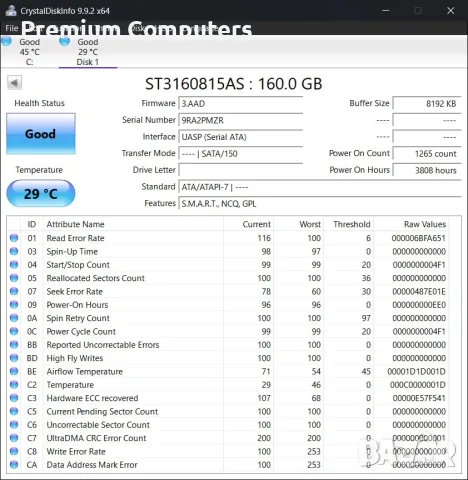Viewport: 468px width, 480px height.
Task: Click the Interface field UASP (Serial ATA)
Action: point(241,137)
